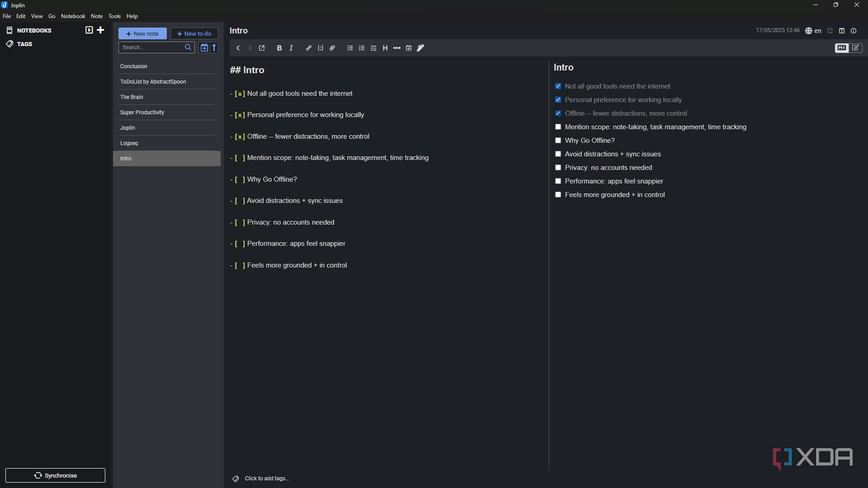The height and width of the screenshot is (488, 868).
Task: Switch to rich text editor mode
Action: [856, 48]
